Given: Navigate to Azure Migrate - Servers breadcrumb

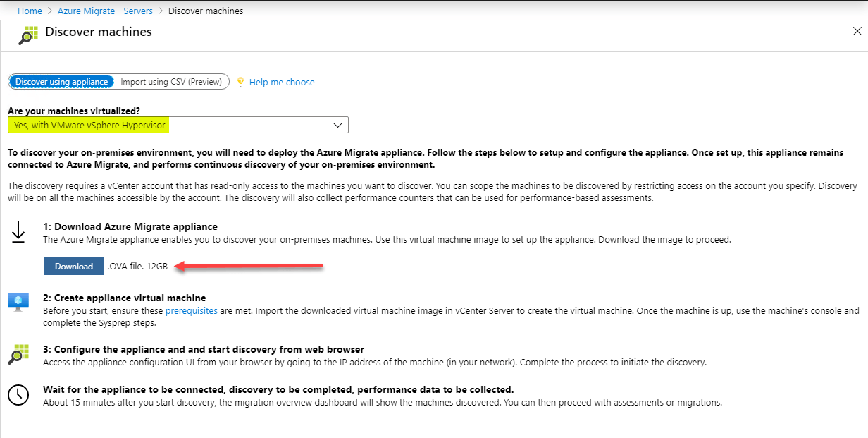Looking at the screenshot, I should (106, 11).
